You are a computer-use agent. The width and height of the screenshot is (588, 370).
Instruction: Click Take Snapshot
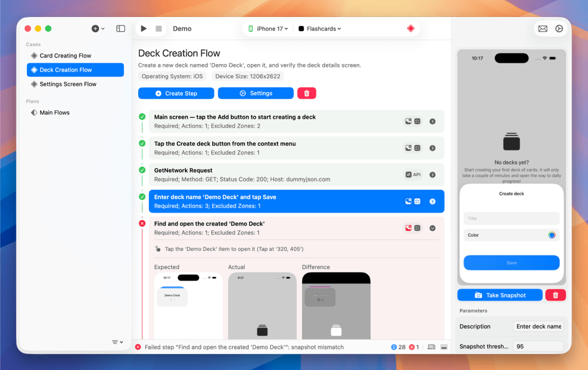tap(500, 295)
